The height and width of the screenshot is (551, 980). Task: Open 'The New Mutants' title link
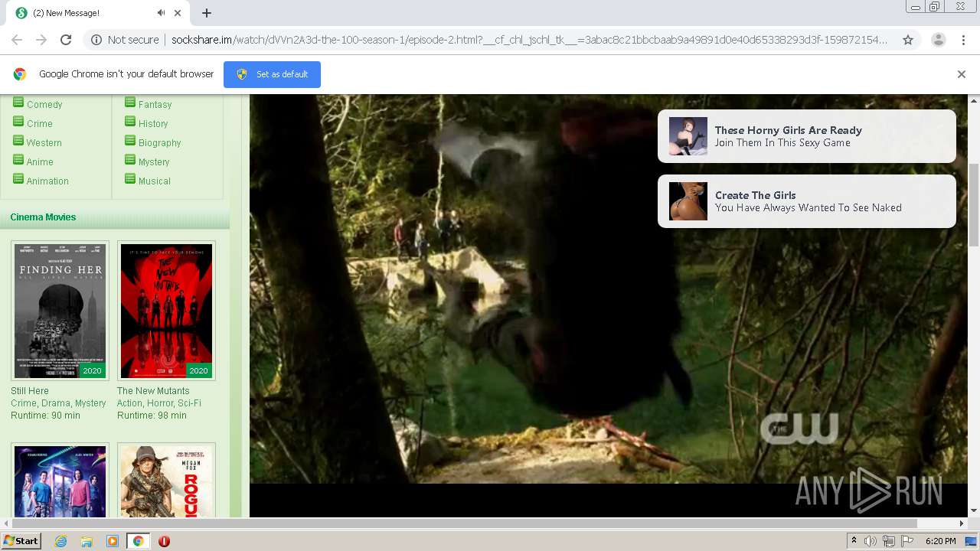tap(153, 391)
